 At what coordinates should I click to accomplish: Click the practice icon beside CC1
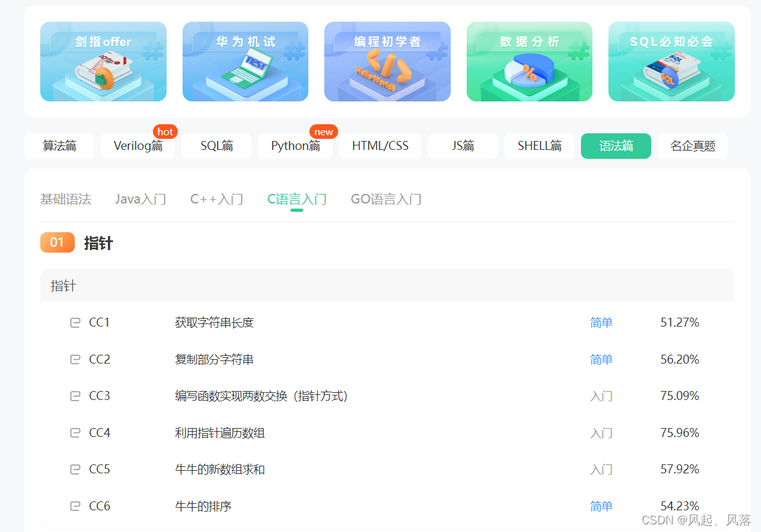(75, 322)
